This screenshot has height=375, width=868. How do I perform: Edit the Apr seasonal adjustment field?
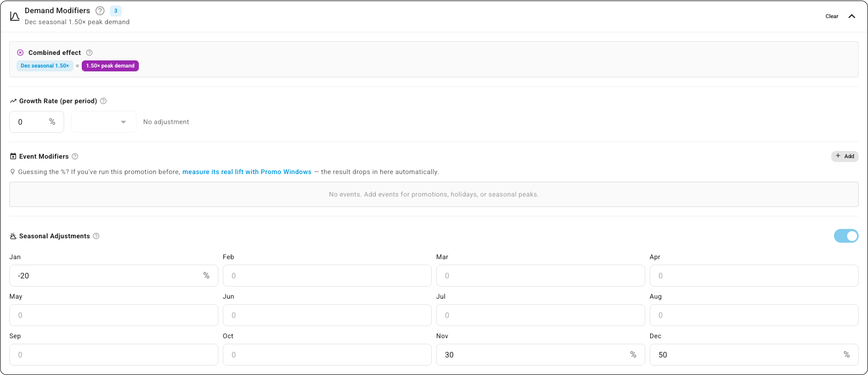coord(754,276)
